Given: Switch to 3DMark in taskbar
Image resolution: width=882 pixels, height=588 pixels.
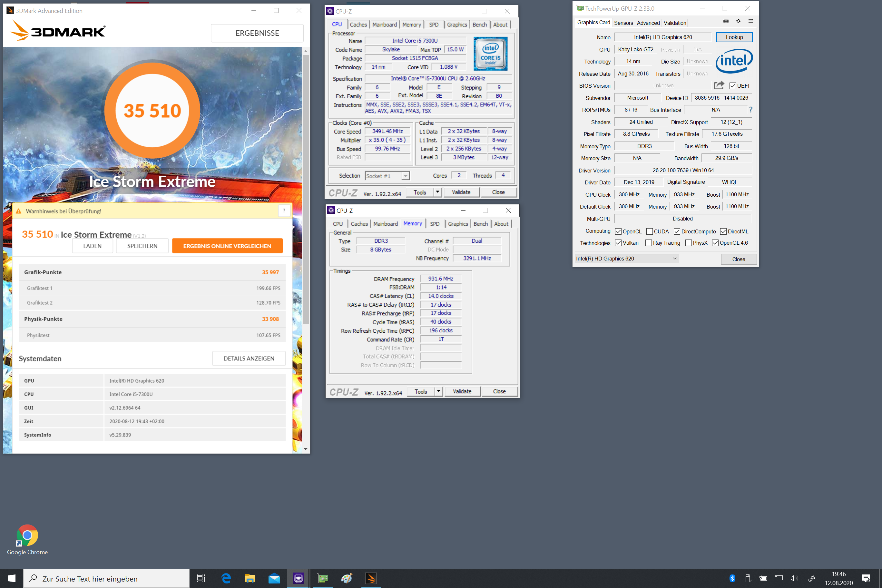Looking at the screenshot, I should click(x=371, y=578).
